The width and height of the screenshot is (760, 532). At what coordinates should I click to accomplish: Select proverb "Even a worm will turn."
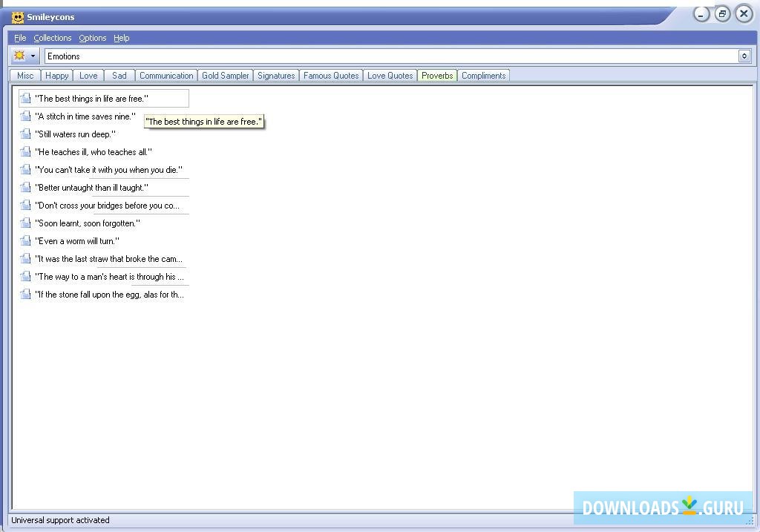(77, 241)
